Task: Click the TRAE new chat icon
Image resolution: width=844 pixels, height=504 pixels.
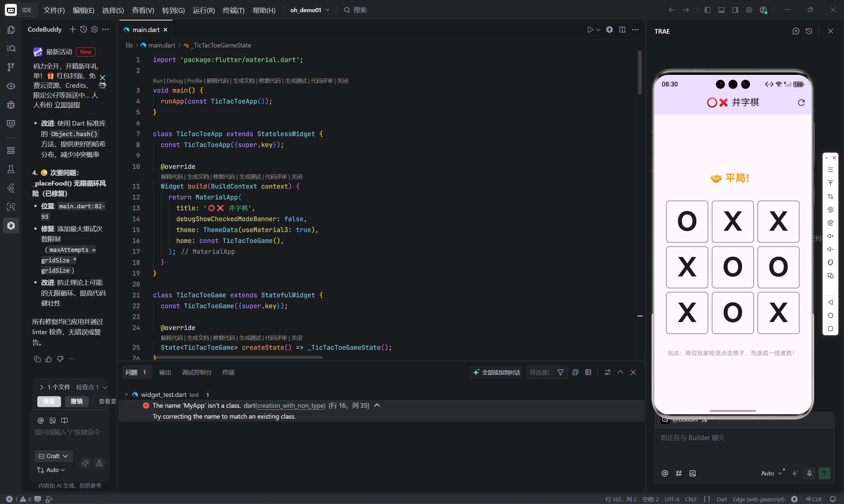Action: [796, 31]
